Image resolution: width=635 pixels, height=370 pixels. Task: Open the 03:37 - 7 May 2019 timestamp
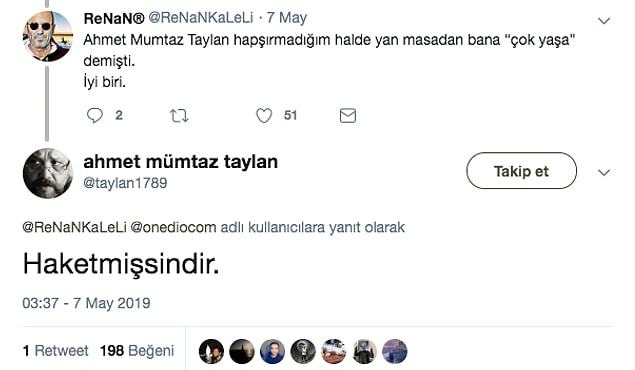click(86, 303)
